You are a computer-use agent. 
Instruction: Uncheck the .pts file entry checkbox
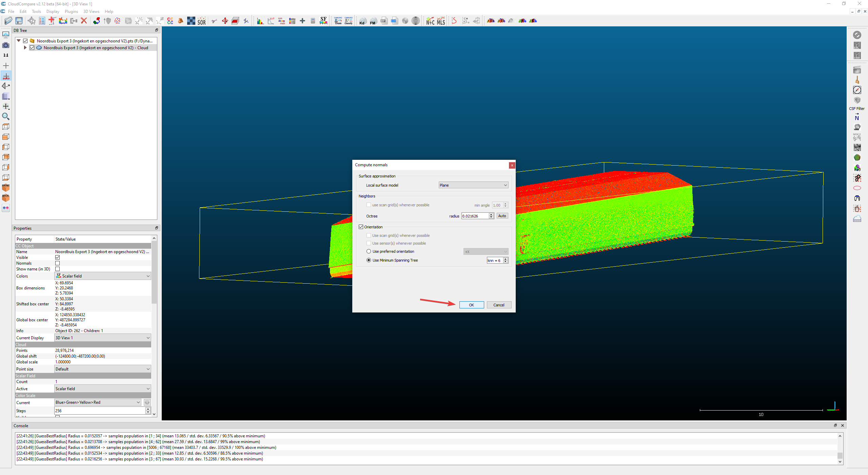(25, 41)
